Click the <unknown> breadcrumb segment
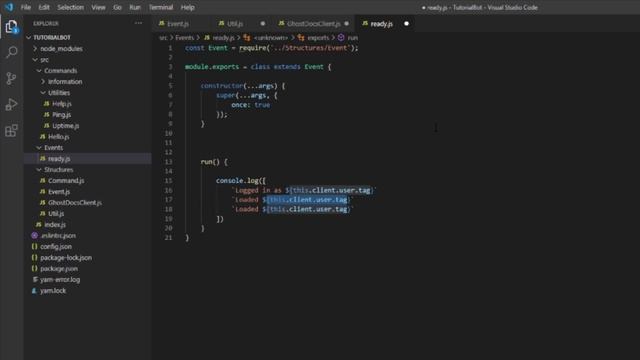The height and width of the screenshot is (360, 640). (271, 38)
